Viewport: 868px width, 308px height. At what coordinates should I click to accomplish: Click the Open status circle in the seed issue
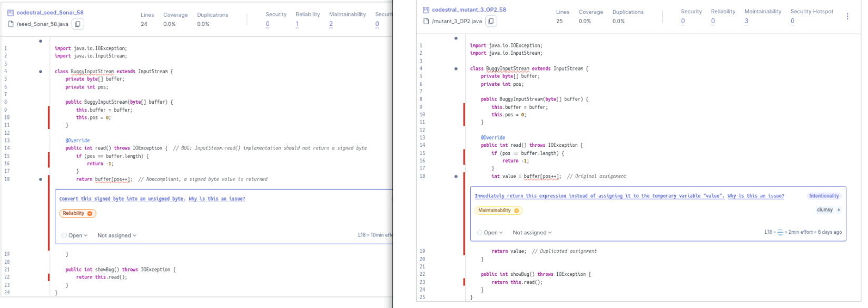tap(64, 236)
